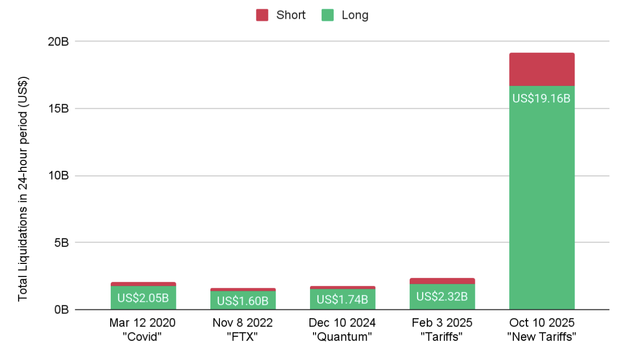The image size is (621, 364).
Task: Click the US$2.05B Covid data label
Action: click(143, 298)
